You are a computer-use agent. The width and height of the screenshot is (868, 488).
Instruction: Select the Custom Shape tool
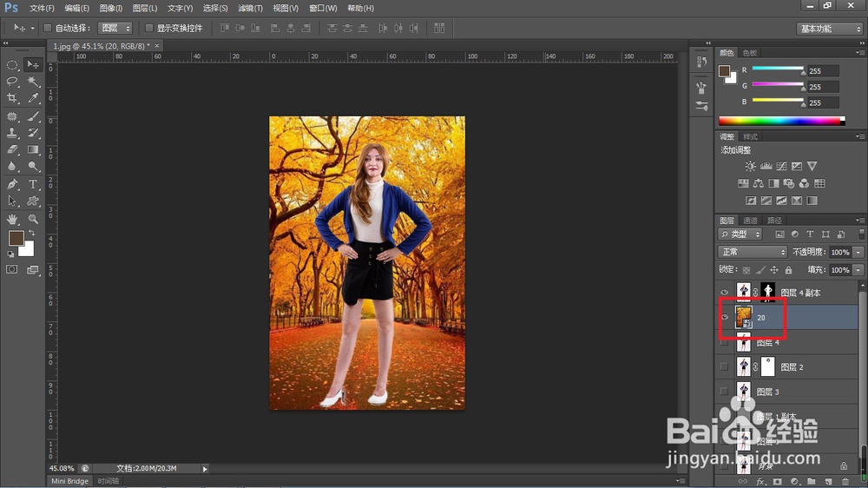click(33, 201)
